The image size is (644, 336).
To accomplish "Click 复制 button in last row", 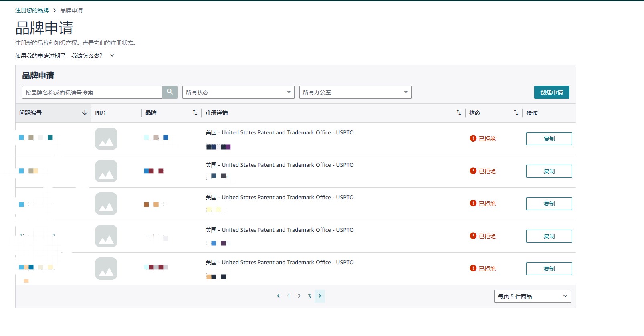I will coord(549,269).
